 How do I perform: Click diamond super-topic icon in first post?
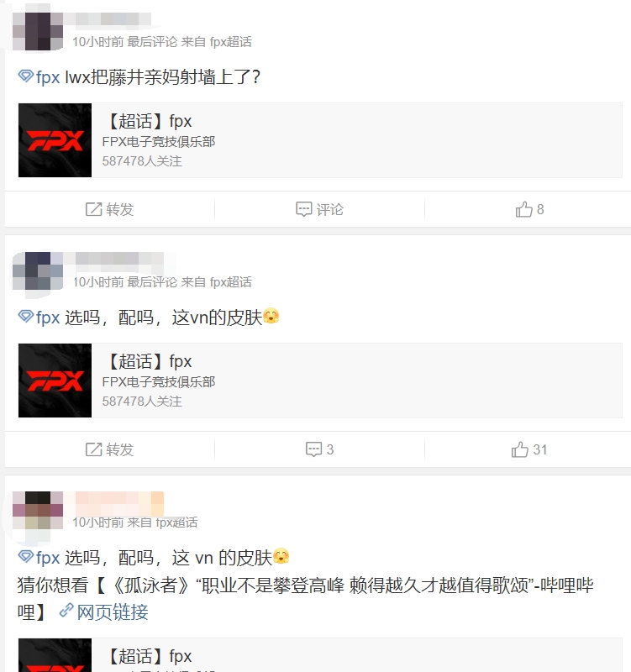(x=26, y=76)
